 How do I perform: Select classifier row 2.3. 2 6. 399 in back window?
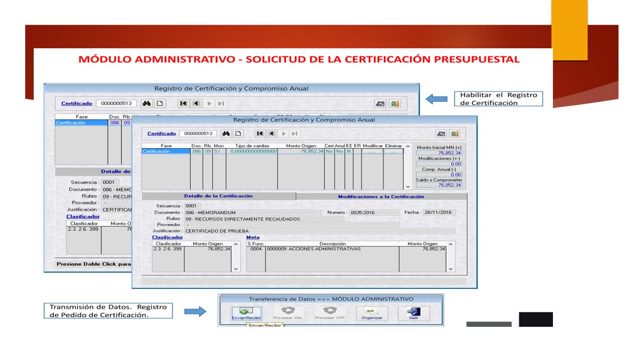click(99, 229)
